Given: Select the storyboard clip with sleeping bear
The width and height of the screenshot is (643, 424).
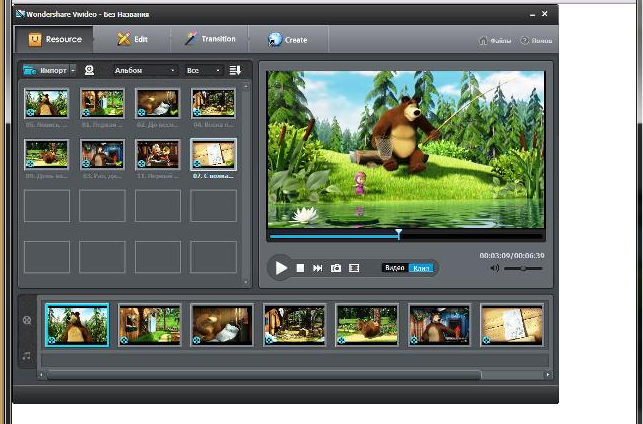Looking at the screenshot, I should (222, 325).
